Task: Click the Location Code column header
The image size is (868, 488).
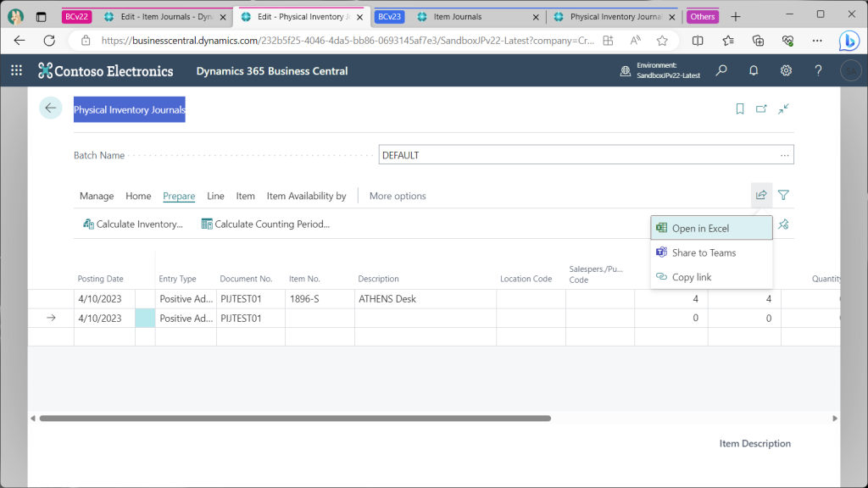Action: click(526, 279)
